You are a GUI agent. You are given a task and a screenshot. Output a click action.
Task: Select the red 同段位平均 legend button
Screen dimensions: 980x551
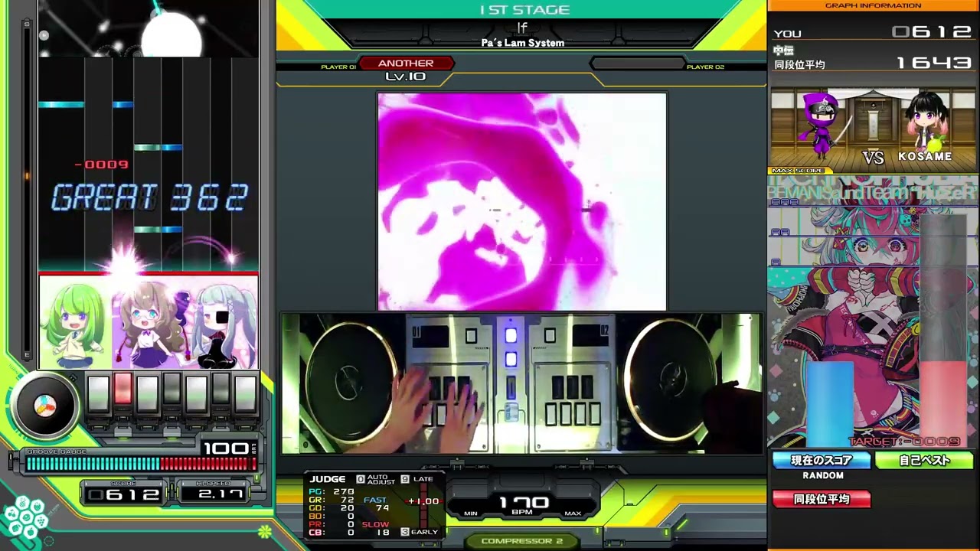pyautogui.click(x=822, y=499)
